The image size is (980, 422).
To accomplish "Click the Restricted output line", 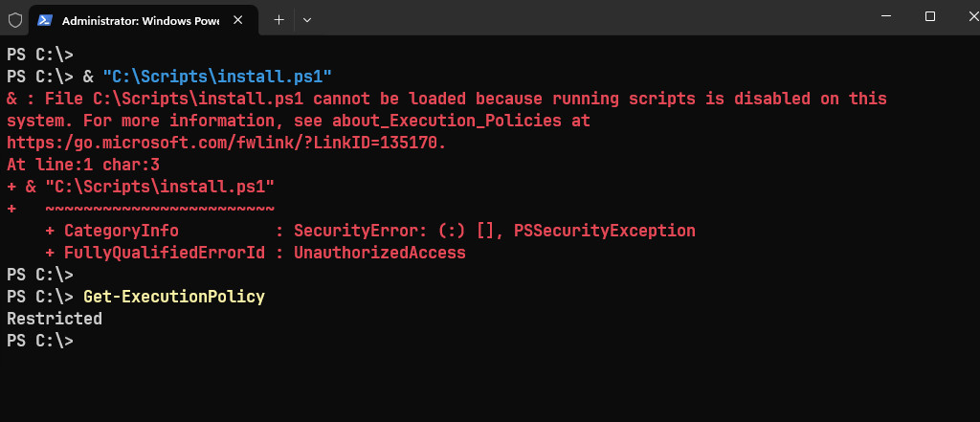I will [x=55, y=319].
